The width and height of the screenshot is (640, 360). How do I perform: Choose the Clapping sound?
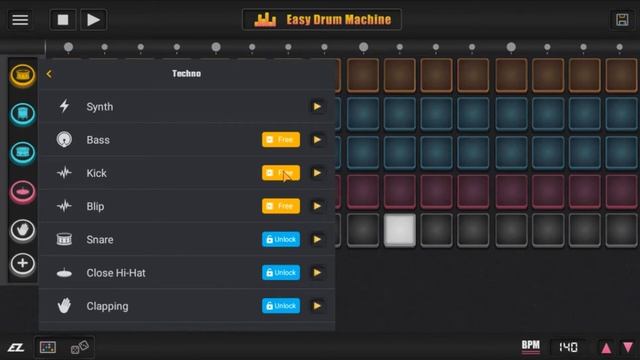coord(187,306)
